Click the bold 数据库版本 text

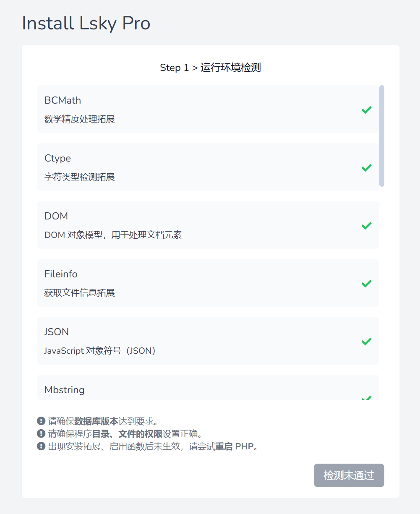click(x=97, y=421)
